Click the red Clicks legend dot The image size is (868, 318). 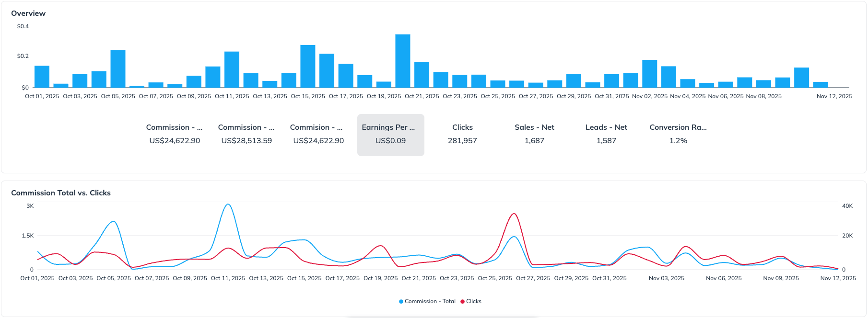click(462, 302)
